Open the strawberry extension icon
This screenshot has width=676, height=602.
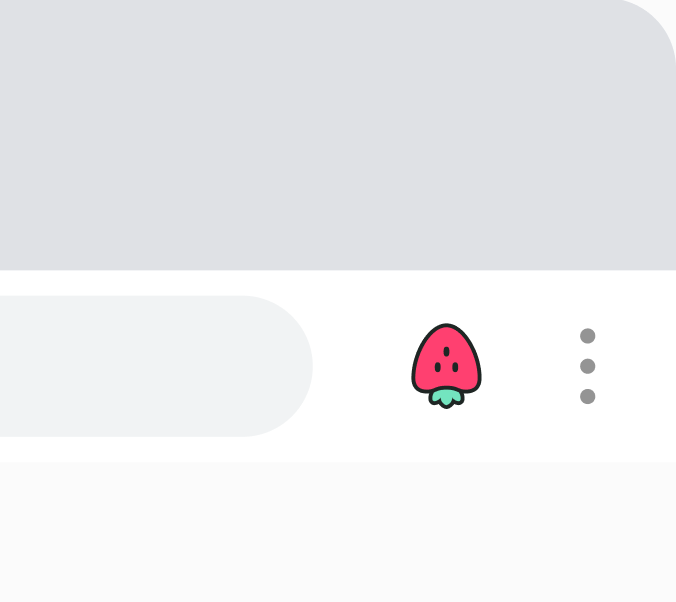(446, 366)
